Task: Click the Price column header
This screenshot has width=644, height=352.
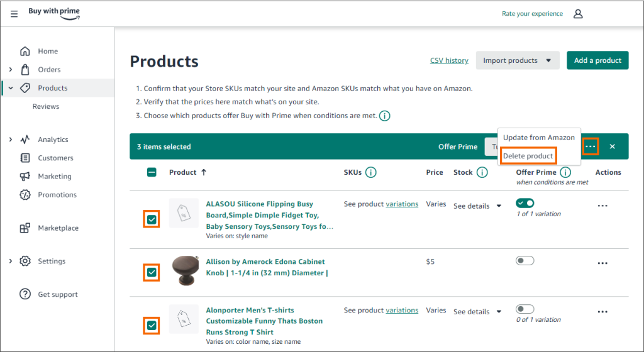Action: tap(435, 172)
